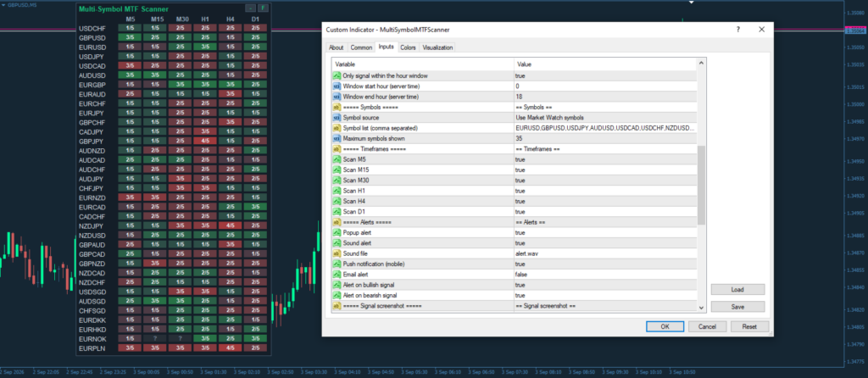
Task: Click the boolean icon beside 'Scan M30'
Action: (x=337, y=181)
